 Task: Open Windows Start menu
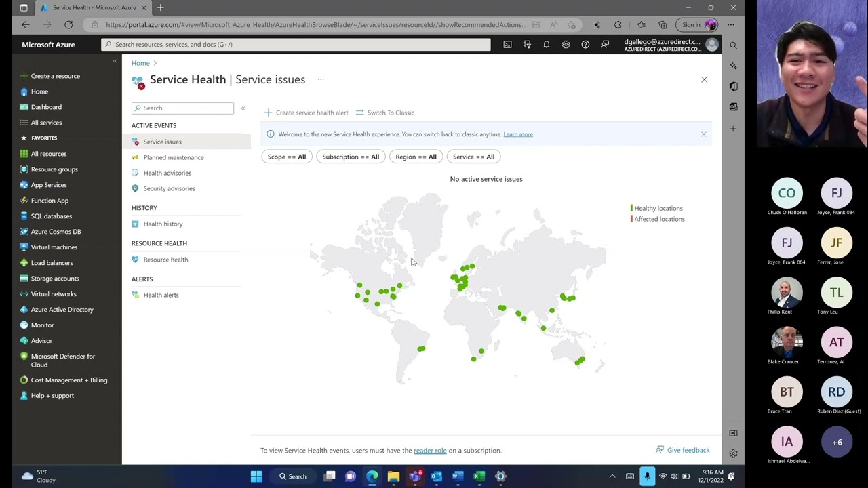(256, 476)
